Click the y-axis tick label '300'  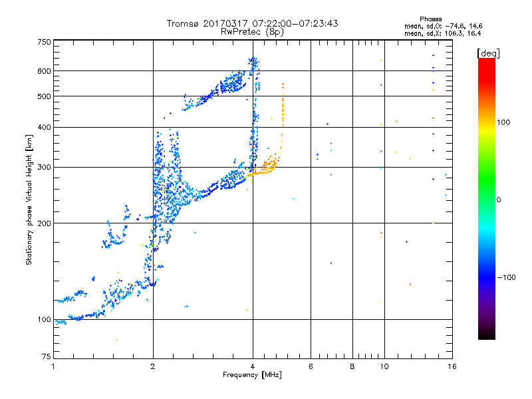pyautogui.click(x=44, y=167)
